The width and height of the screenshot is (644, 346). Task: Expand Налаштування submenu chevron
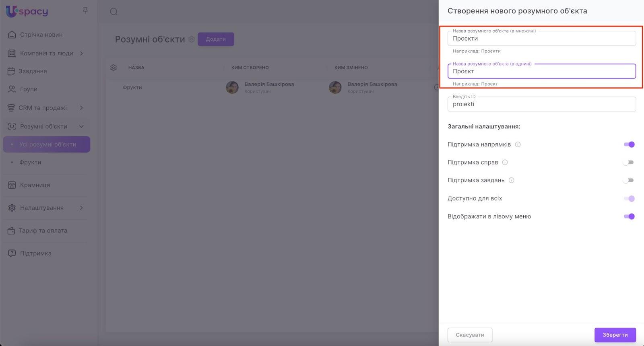click(x=81, y=208)
